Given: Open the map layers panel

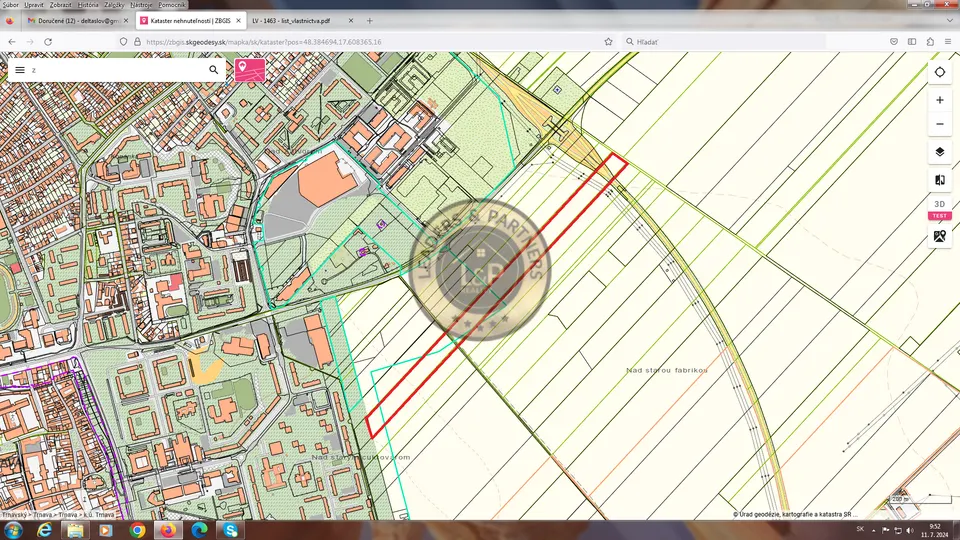Looking at the screenshot, I should (x=940, y=152).
